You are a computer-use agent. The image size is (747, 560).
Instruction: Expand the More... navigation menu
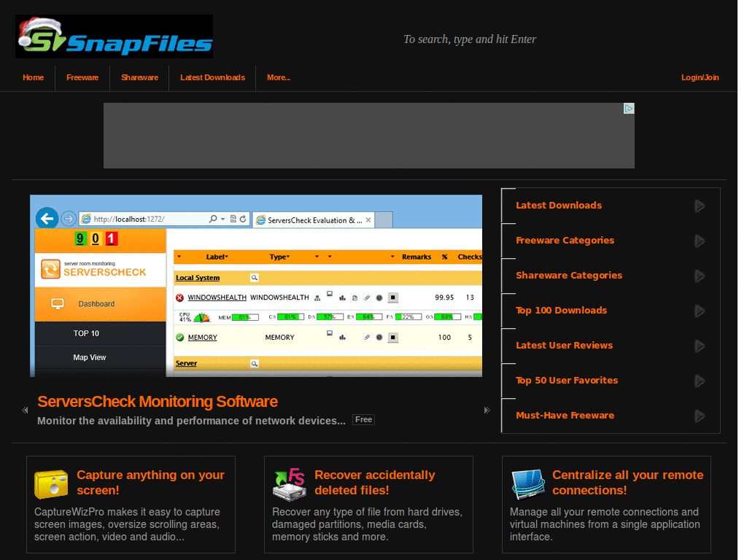[x=279, y=77]
